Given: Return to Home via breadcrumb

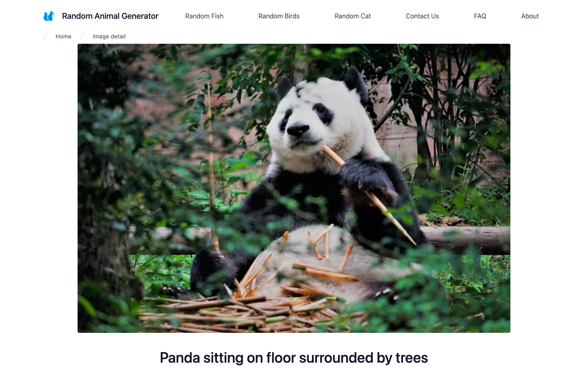Looking at the screenshot, I should (x=63, y=36).
